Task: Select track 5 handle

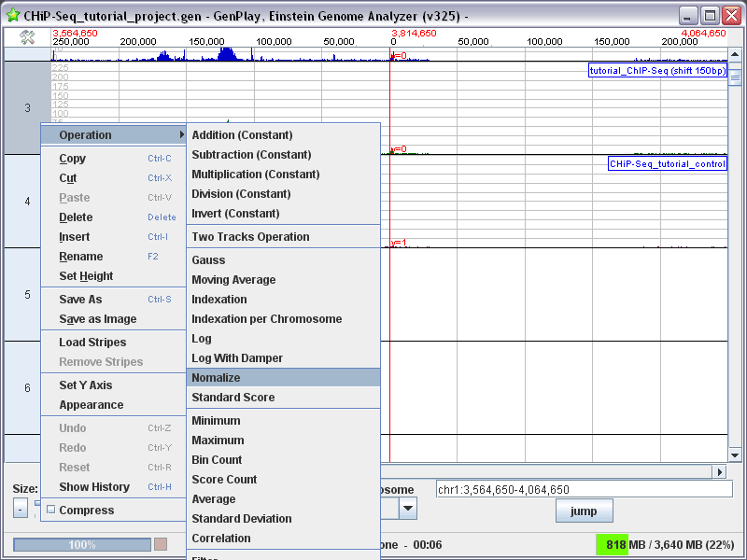Action: click(x=27, y=294)
